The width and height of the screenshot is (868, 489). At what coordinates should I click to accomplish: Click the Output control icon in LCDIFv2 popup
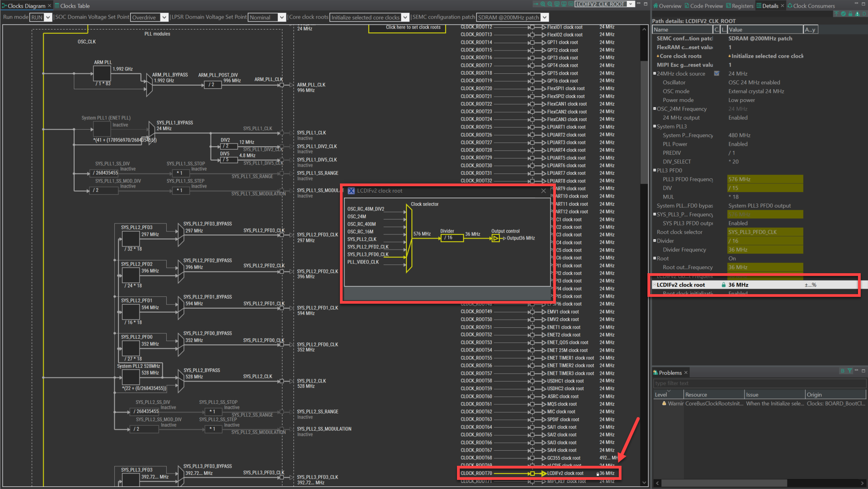pyautogui.click(x=495, y=238)
